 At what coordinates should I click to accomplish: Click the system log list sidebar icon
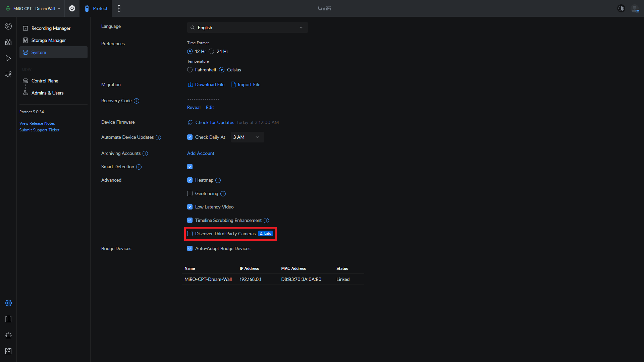[8, 319]
